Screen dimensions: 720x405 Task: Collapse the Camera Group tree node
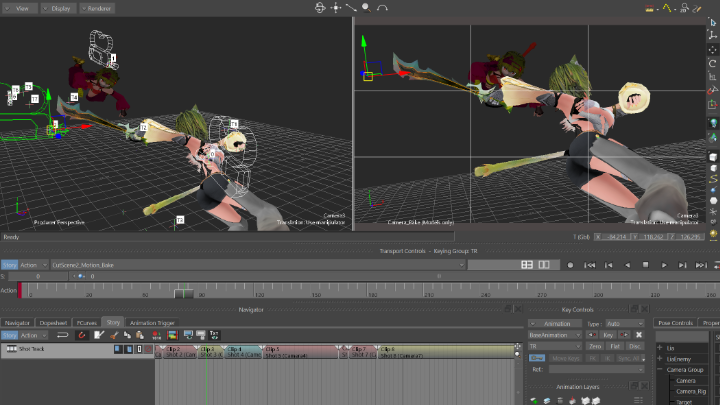point(660,370)
